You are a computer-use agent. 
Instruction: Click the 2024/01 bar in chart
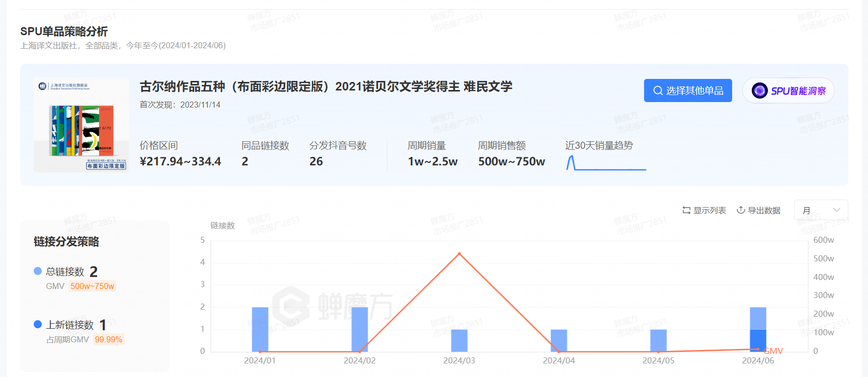[x=260, y=329]
